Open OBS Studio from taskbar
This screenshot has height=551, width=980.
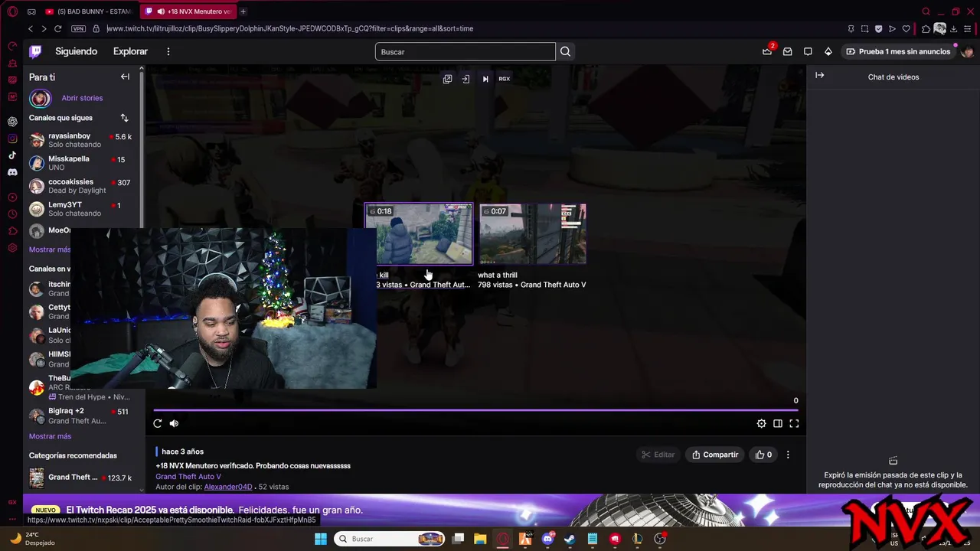[x=660, y=539]
